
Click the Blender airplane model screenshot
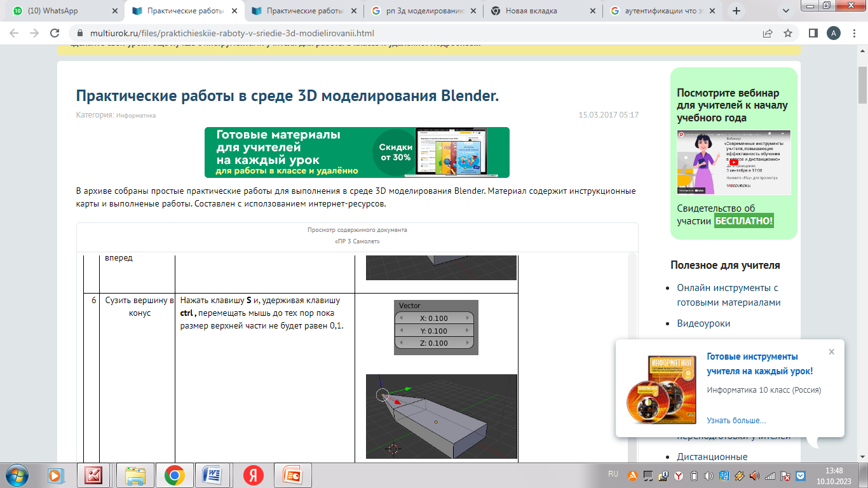coord(442,416)
